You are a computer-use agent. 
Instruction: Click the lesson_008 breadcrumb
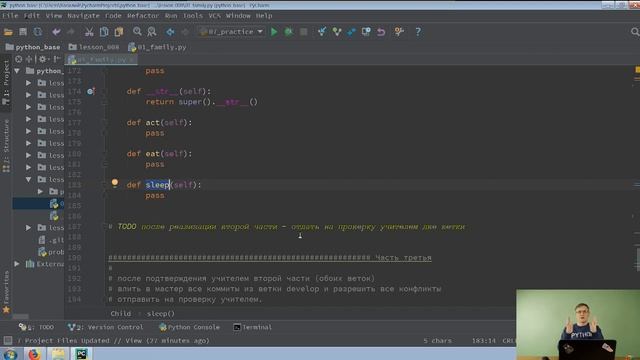point(94,47)
